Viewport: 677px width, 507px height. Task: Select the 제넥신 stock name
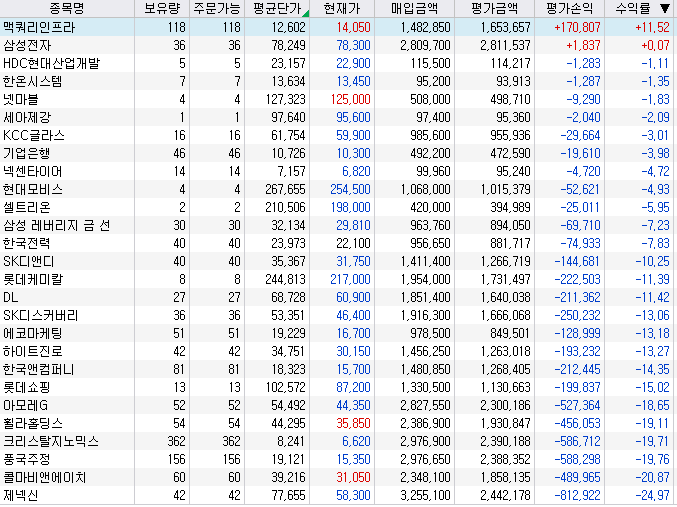(20, 495)
